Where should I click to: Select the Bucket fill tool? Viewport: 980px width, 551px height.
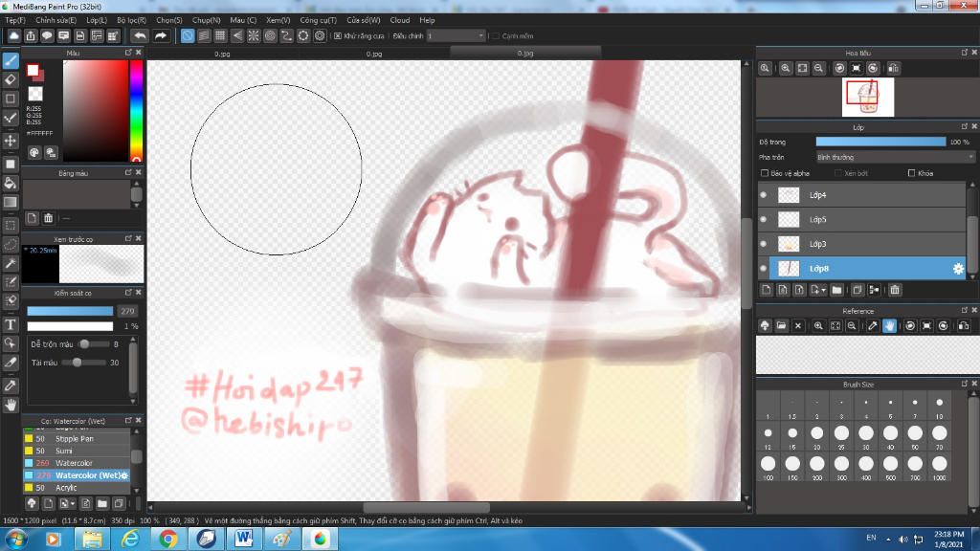point(10,183)
